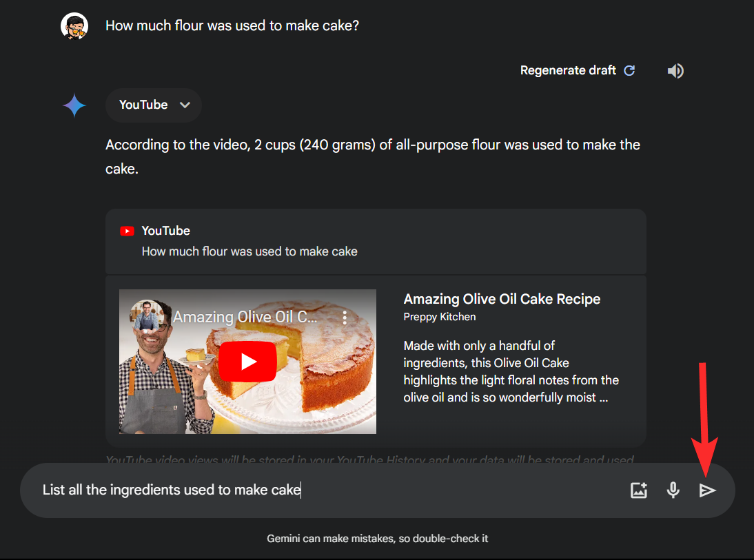754x560 pixels.
Task: Open the Preppy Kitchen channel link
Action: click(440, 317)
